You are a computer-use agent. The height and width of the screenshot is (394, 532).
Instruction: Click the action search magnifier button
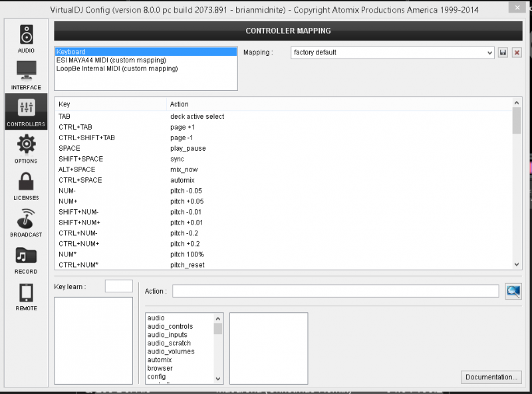tap(513, 291)
